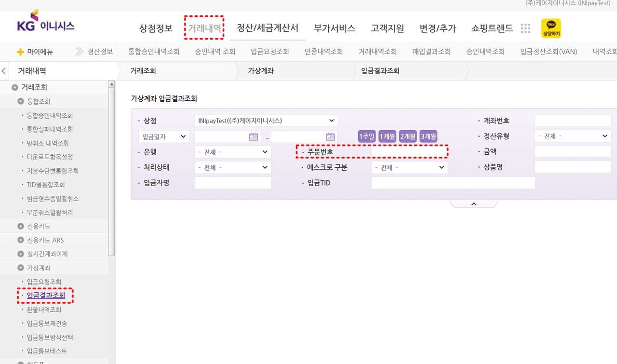Collapse the left sidebar with arrow
Image resolution: width=617 pixels, height=364 pixels.
coord(4,71)
